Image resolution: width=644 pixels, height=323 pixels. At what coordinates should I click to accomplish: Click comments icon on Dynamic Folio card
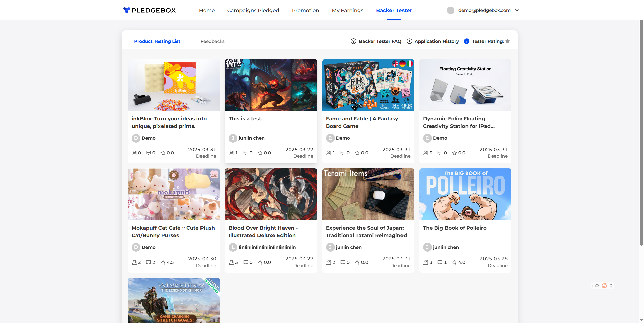440,153
